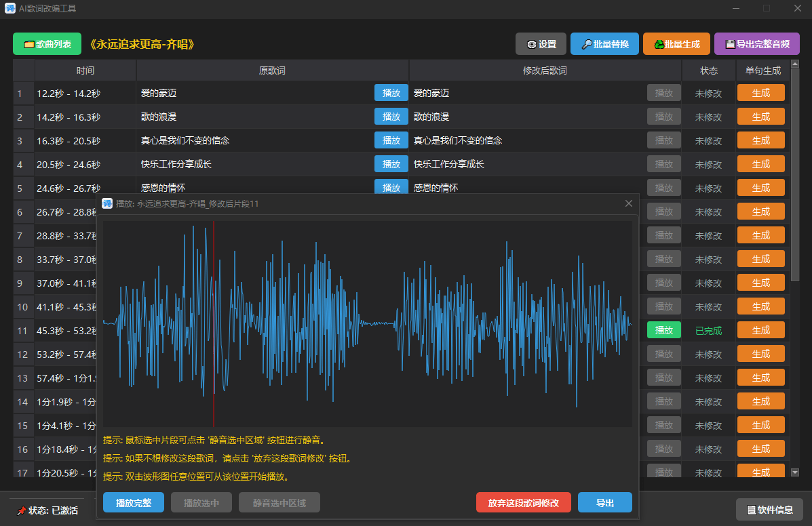Click the 时间 column header
This screenshot has height=526, width=812.
tap(85, 70)
